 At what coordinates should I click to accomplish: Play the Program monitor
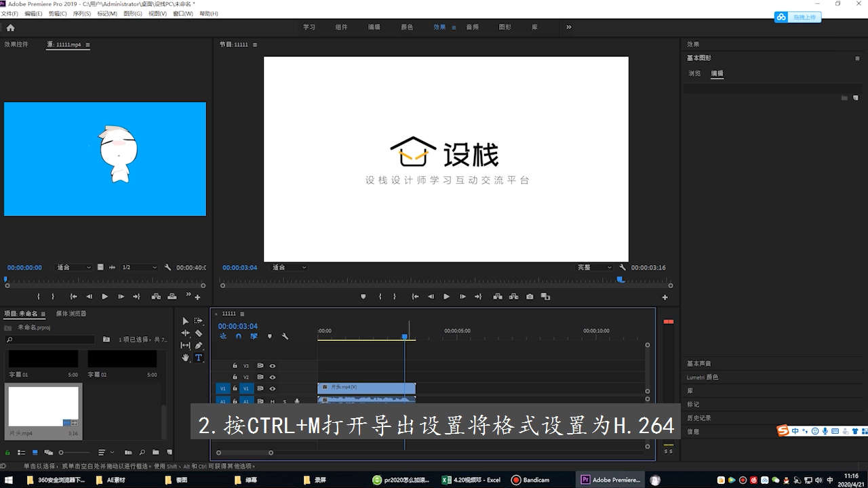pos(446,296)
